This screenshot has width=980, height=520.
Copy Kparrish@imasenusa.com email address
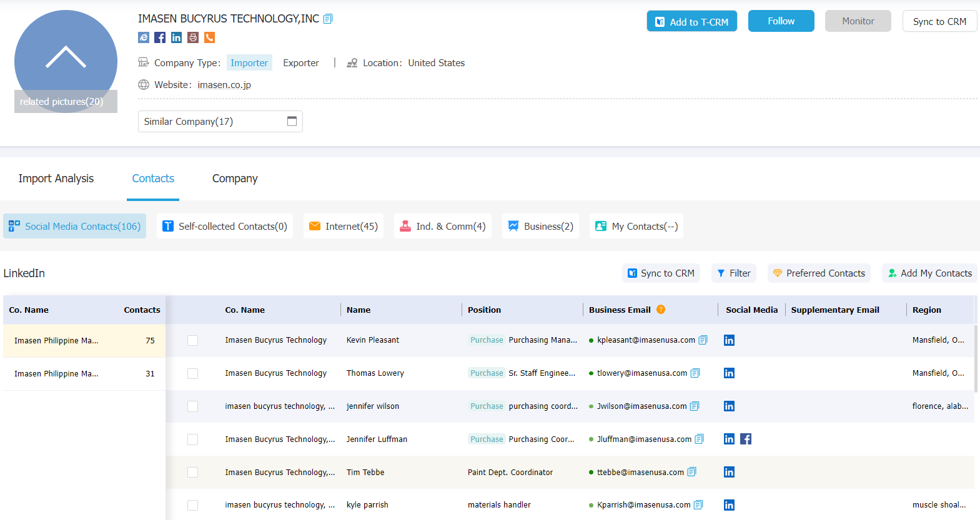point(698,505)
